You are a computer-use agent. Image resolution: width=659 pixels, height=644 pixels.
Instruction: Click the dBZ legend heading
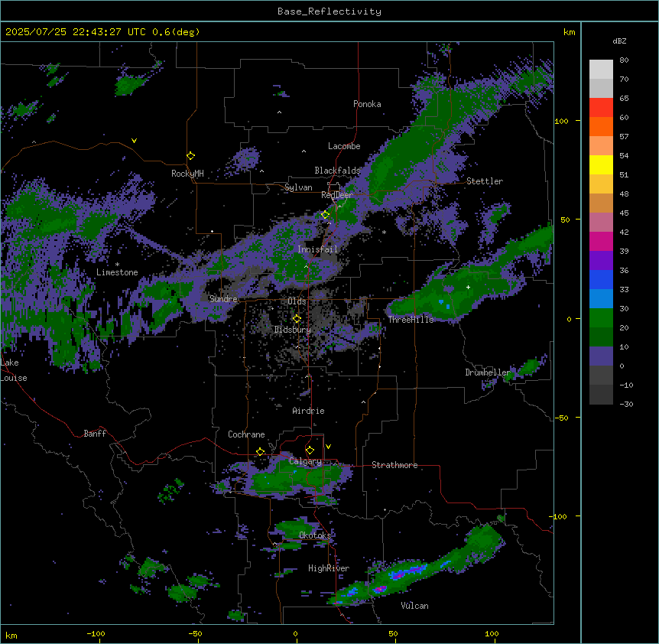(x=619, y=41)
